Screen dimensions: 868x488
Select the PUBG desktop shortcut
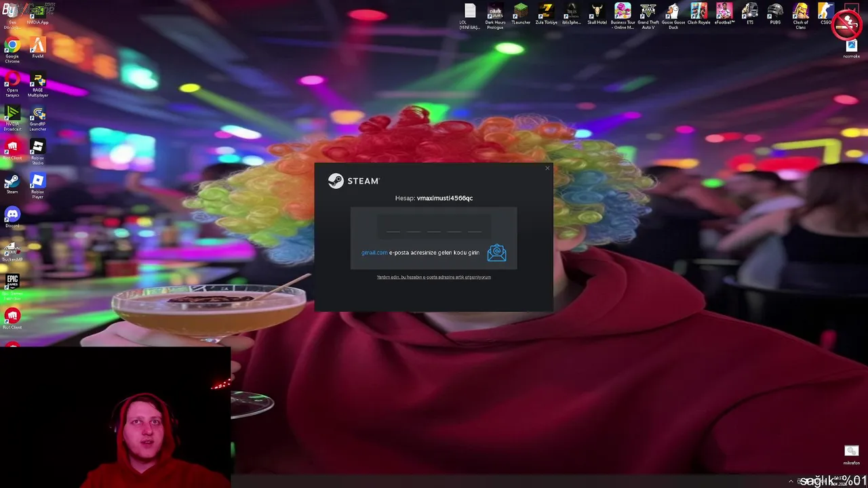click(x=775, y=14)
